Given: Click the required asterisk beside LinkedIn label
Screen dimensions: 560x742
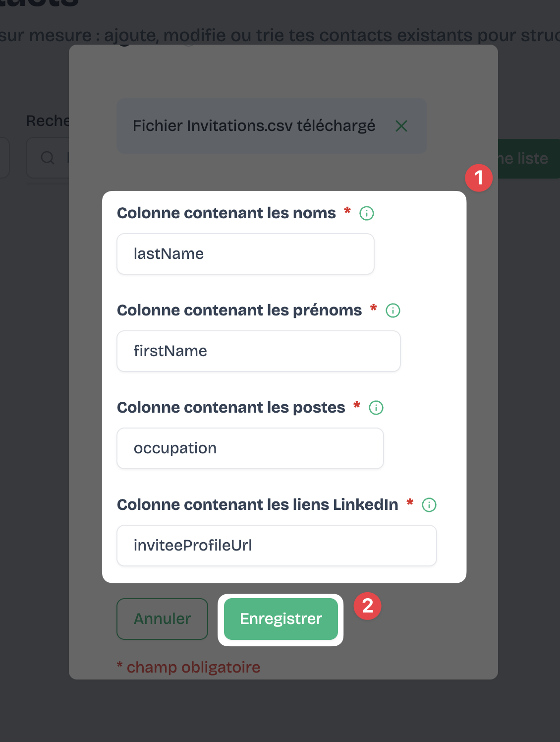Looking at the screenshot, I should click(410, 503).
